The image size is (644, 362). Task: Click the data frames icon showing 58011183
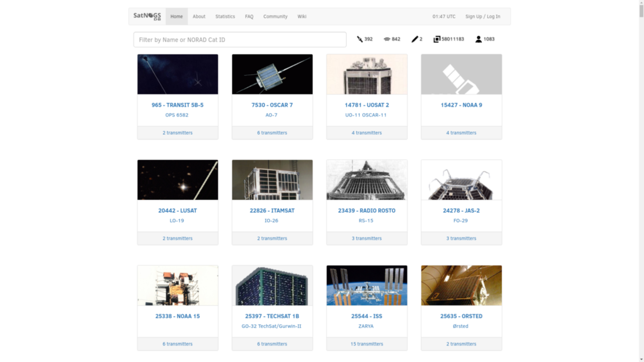pos(448,39)
